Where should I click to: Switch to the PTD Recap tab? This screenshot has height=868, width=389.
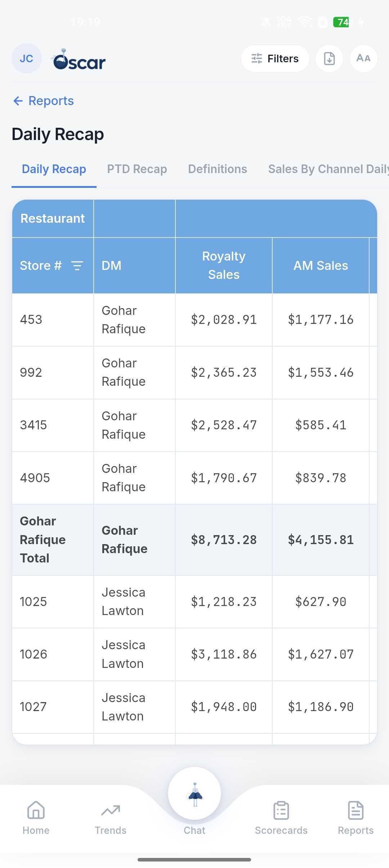click(x=137, y=169)
